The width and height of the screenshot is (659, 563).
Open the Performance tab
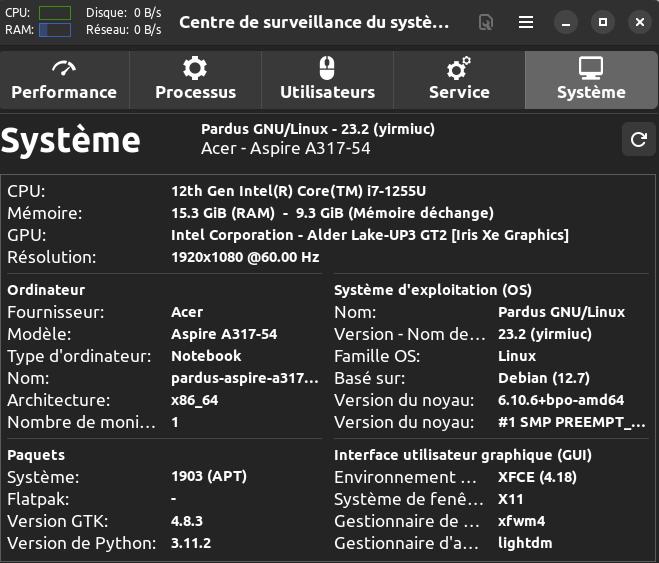[64, 80]
